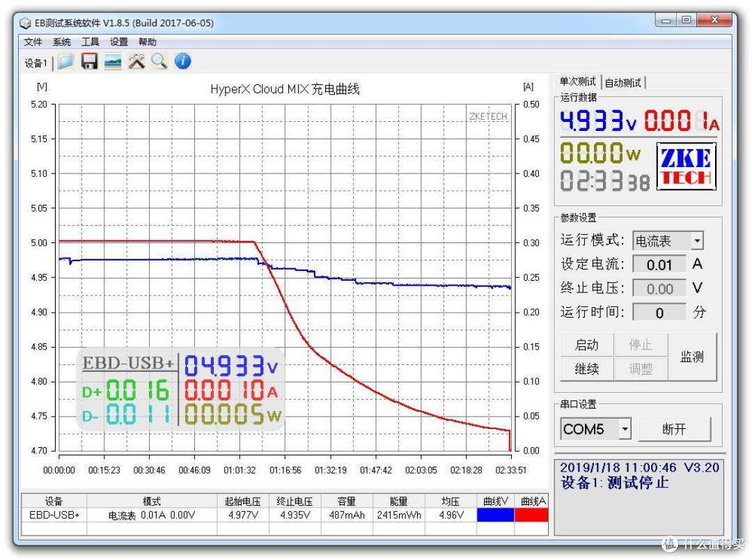
Task: Select the 4.977V start voltage cell
Action: 243,515
